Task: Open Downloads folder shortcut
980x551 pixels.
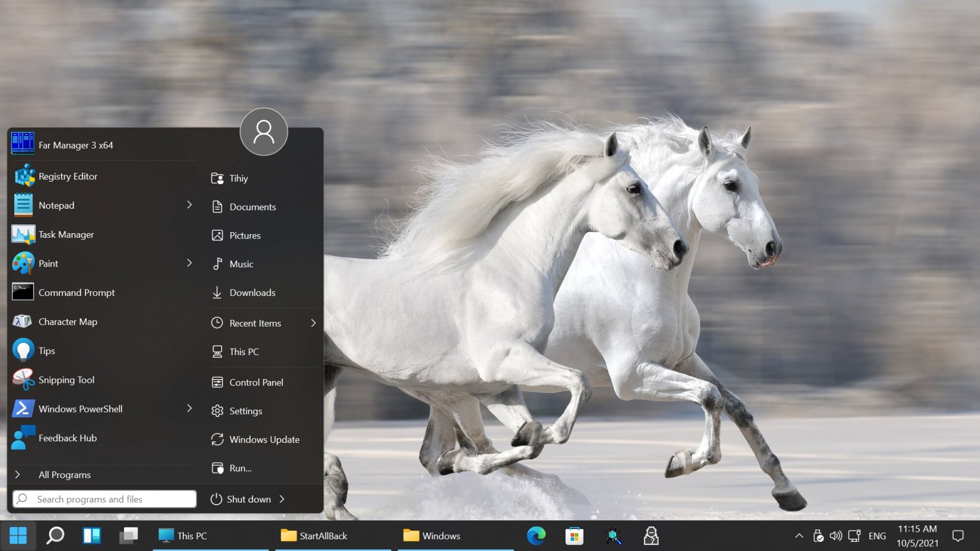Action: click(252, 292)
